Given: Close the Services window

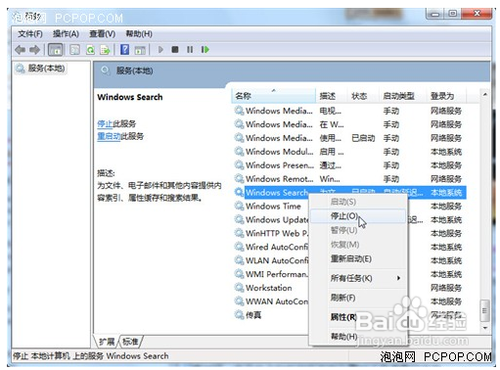Looking at the screenshot, I should (x=477, y=14).
